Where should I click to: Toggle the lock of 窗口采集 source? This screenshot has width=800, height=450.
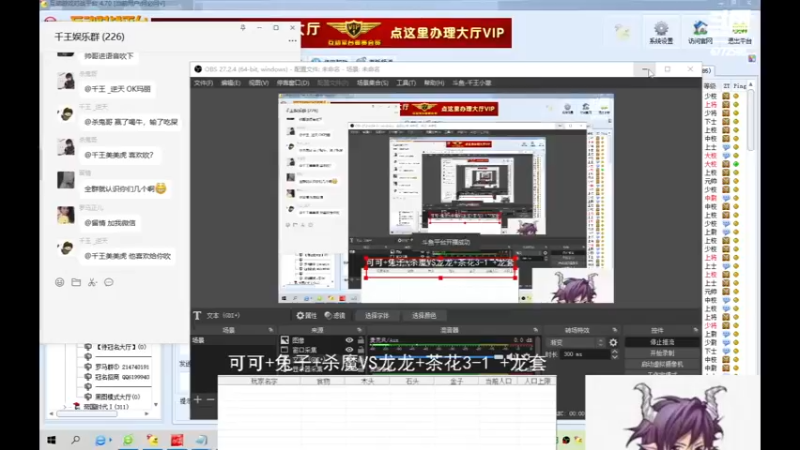point(361,350)
